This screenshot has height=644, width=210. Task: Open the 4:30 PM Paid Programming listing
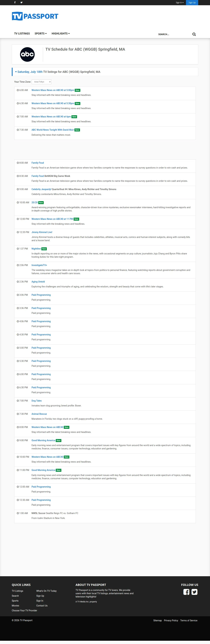pyautogui.click(x=41, y=335)
